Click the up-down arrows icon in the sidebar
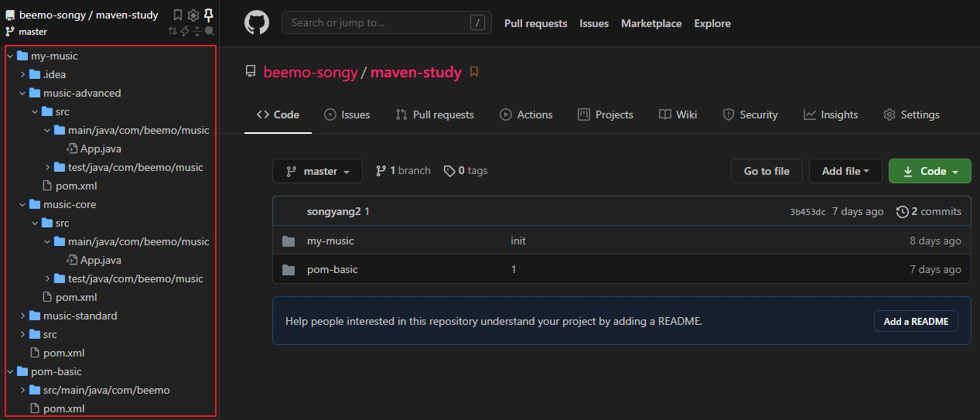Viewport: 980px width, 420px height. (172, 32)
